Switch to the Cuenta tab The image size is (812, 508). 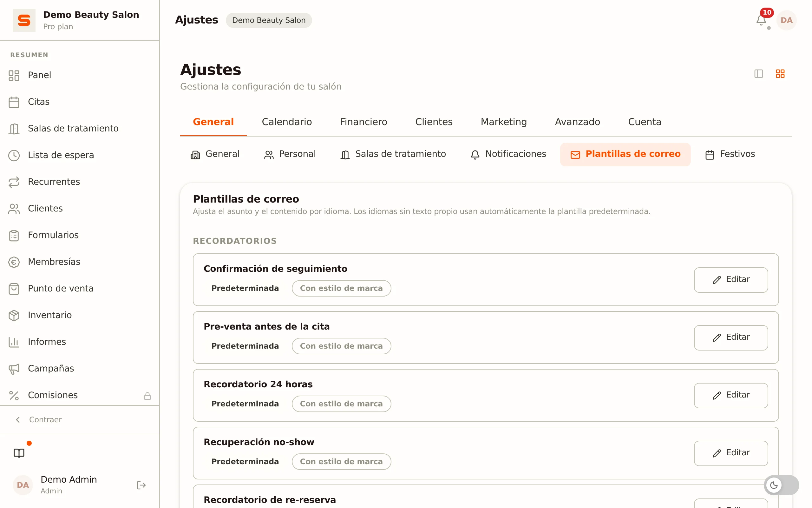pyautogui.click(x=644, y=122)
